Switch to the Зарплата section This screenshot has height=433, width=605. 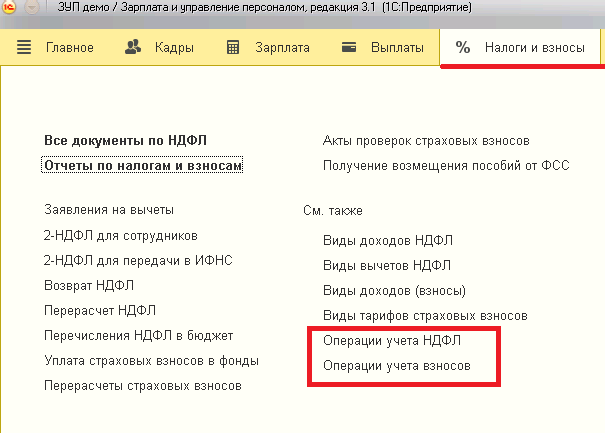click(282, 47)
